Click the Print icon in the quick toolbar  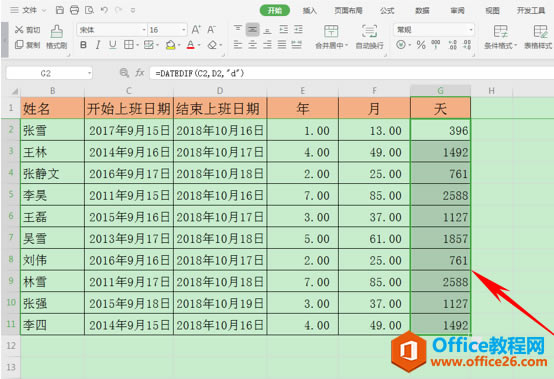coord(74,10)
